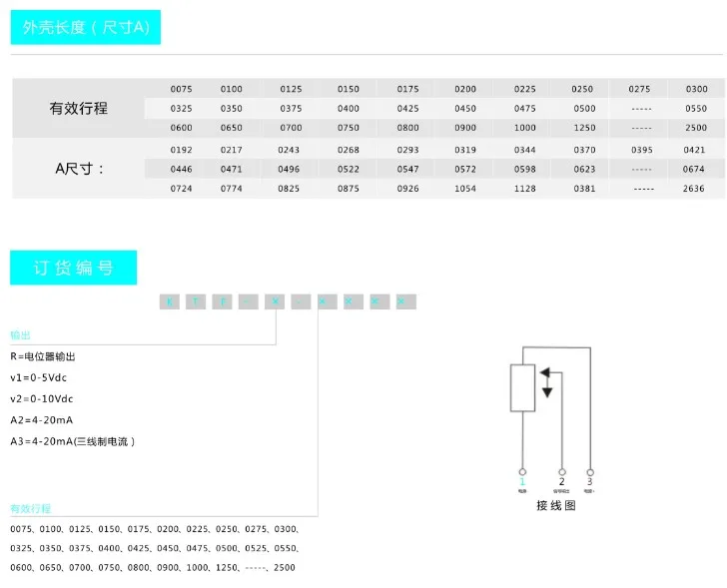Click the A尺寸 row label

tap(79, 169)
